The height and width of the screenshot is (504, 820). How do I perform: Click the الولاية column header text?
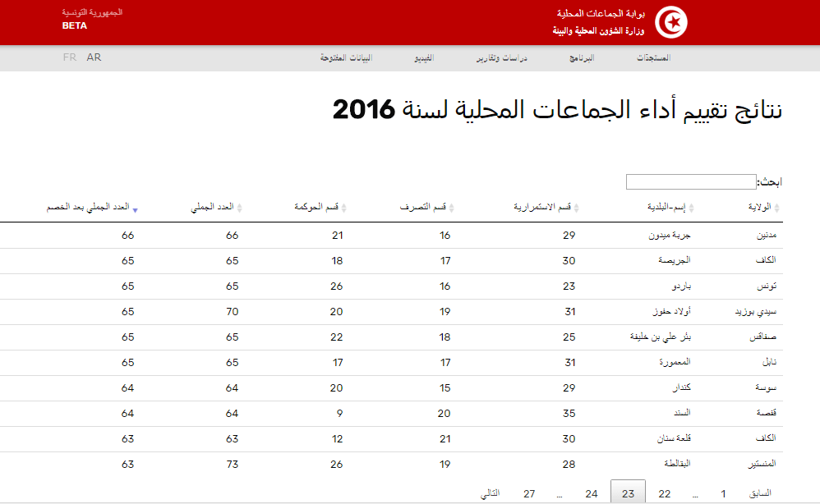tap(760, 207)
